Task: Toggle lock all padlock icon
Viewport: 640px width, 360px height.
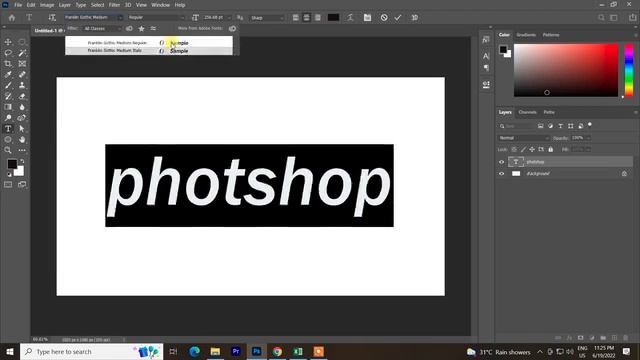Action: click(x=551, y=149)
